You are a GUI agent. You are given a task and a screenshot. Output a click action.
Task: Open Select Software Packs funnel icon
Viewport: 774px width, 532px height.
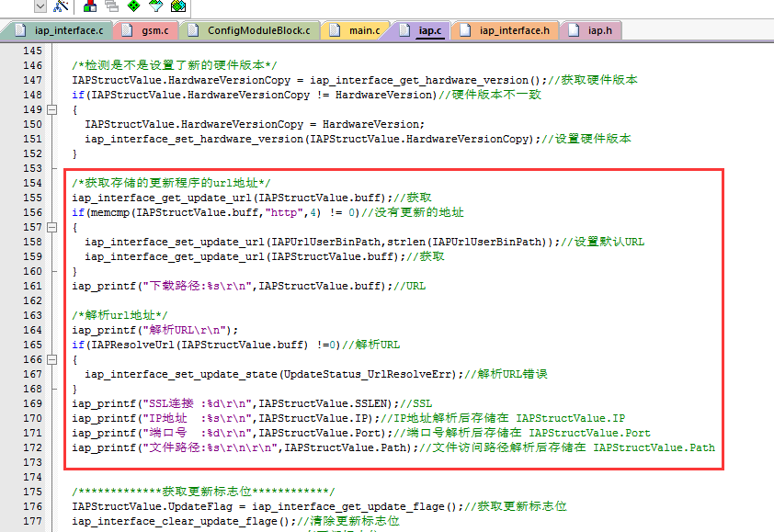[156, 6]
